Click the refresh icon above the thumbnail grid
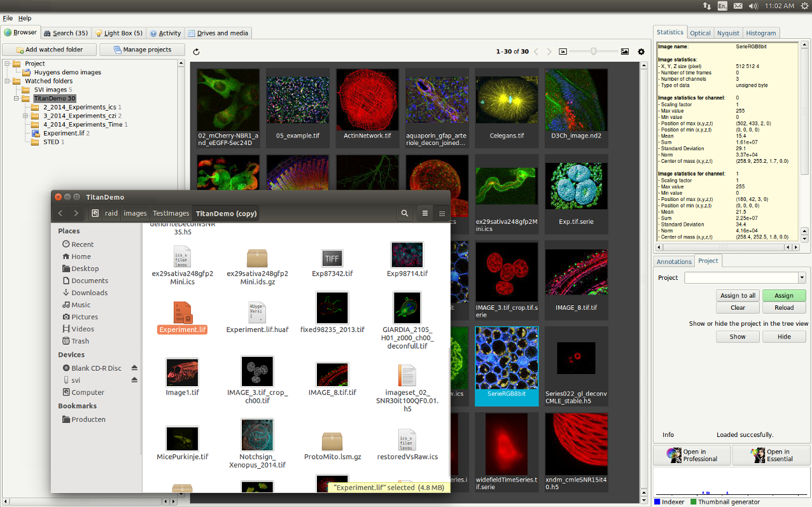812x507 pixels. coord(196,52)
